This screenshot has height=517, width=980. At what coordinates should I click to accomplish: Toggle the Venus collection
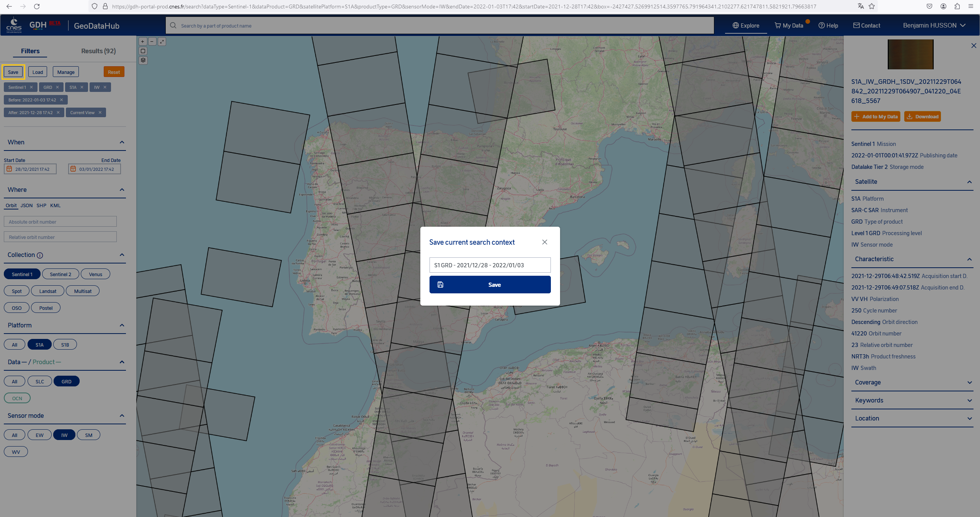tap(95, 274)
